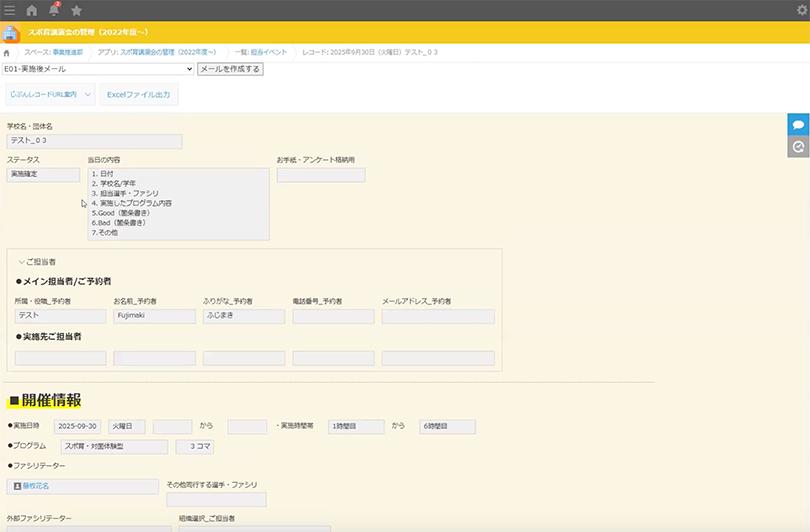Click the メールを作成する button
810x532 pixels.
pyautogui.click(x=230, y=69)
